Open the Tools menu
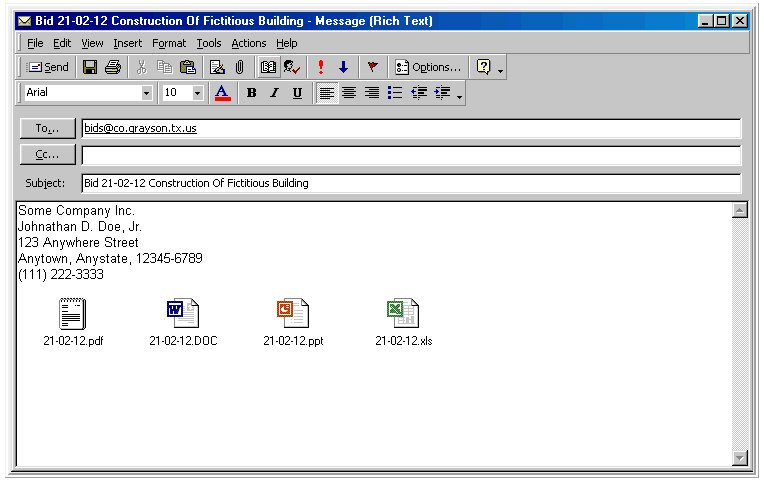764x483 pixels. (209, 43)
